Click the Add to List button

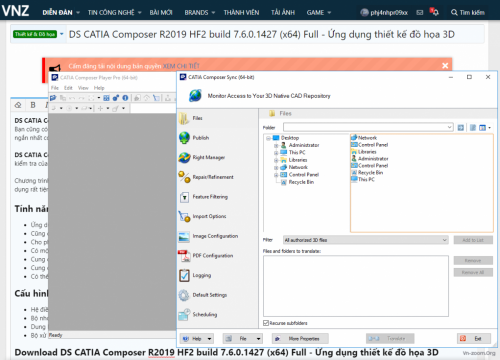click(473, 240)
